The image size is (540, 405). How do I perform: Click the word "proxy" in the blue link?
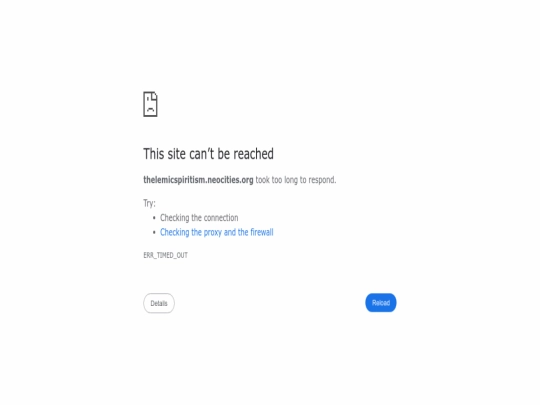pos(212,233)
